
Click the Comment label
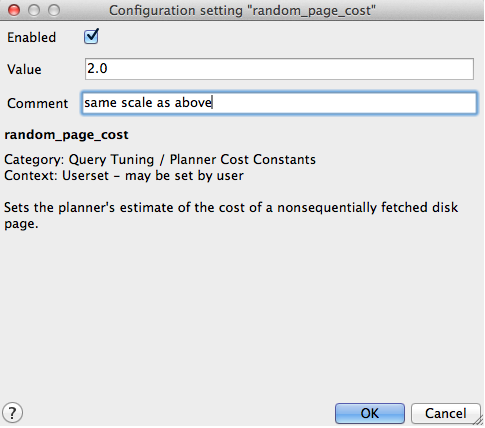click(38, 104)
